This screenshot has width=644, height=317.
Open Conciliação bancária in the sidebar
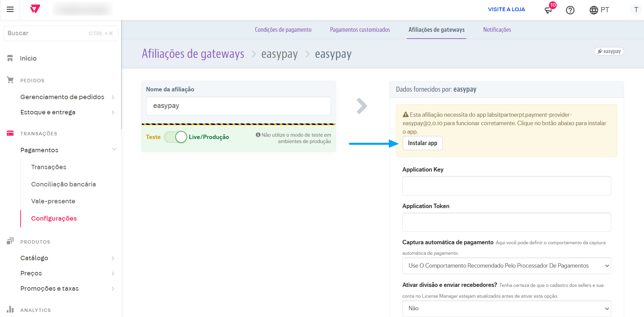pyautogui.click(x=64, y=184)
